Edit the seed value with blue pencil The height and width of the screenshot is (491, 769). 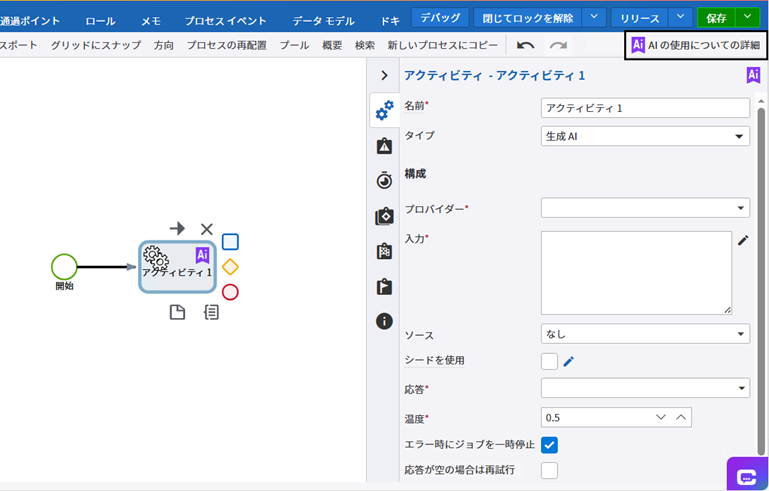[x=568, y=362]
